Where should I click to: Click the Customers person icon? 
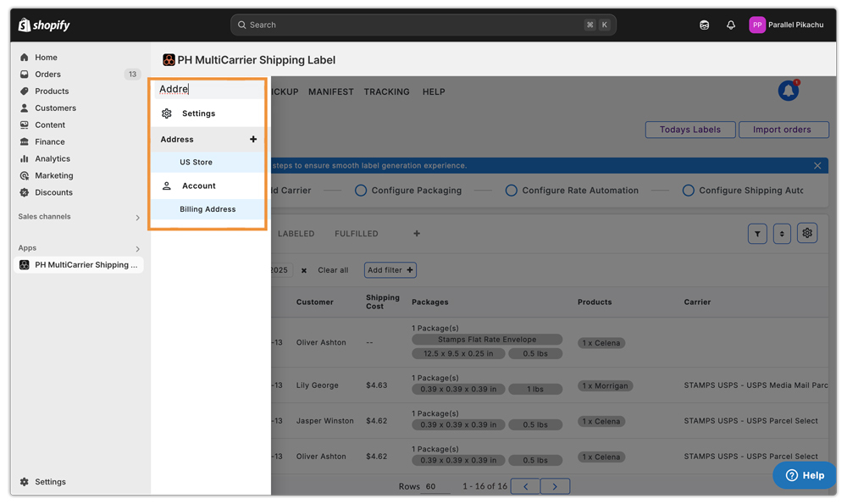tap(25, 108)
